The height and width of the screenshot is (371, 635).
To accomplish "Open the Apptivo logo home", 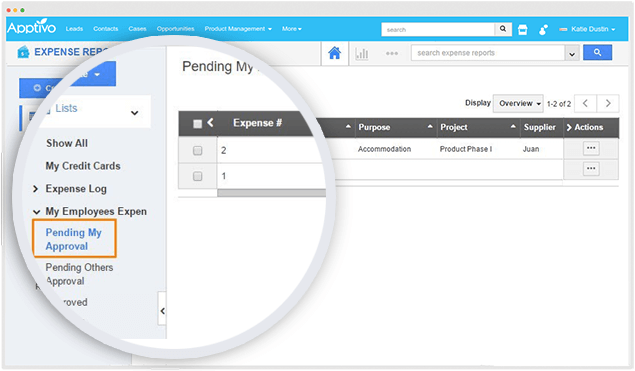I will [x=31, y=27].
